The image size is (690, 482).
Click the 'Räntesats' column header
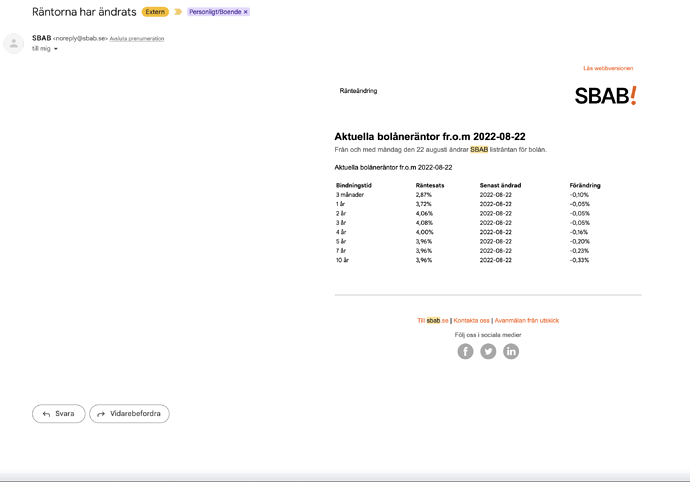(x=430, y=185)
